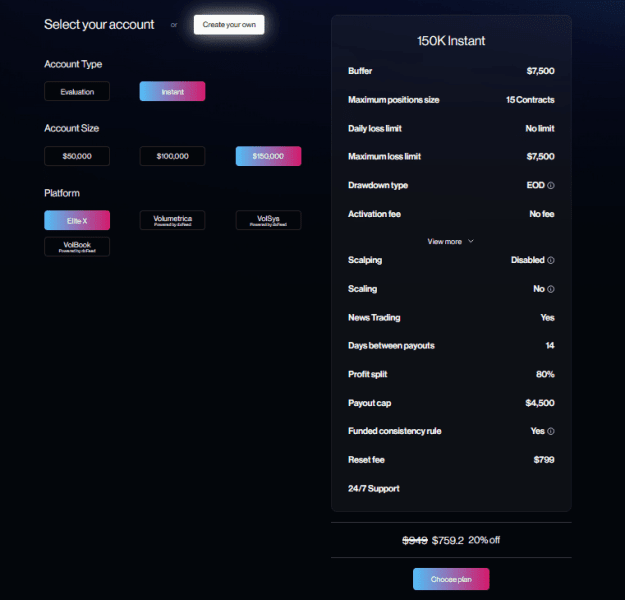
Task: Click the Buffer $7,500 value
Action: click(x=540, y=71)
